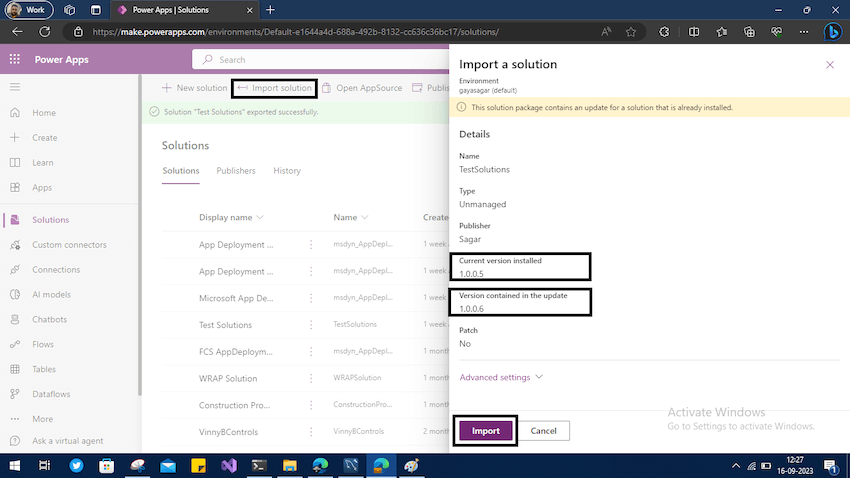Click the Flows sidebar icon
Image resolution: width=850 pixels, height=478 pixels.
click(x=15, y=344)
